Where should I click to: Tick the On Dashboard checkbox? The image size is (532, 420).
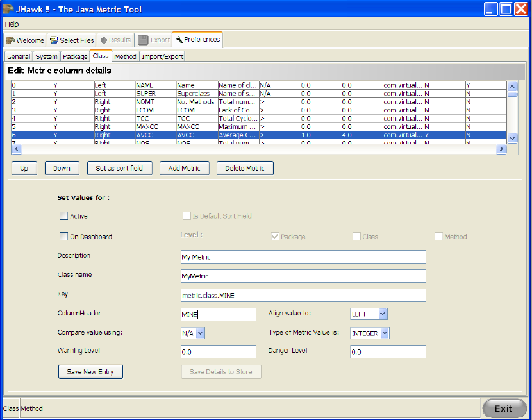click(x=63, y=237)
